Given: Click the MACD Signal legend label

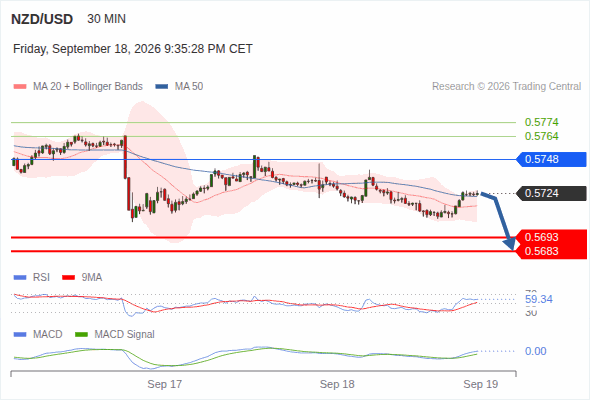Looking at the screenshot, I should [125, 335].
